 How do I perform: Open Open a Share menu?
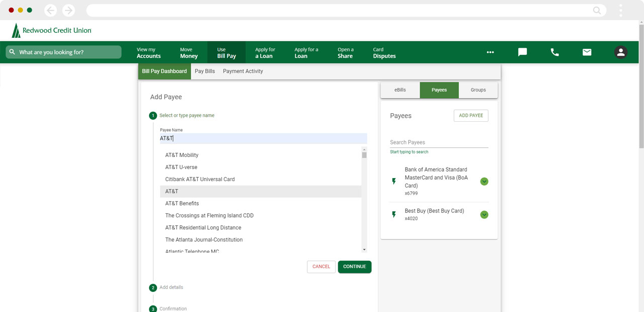pos(345,53)
